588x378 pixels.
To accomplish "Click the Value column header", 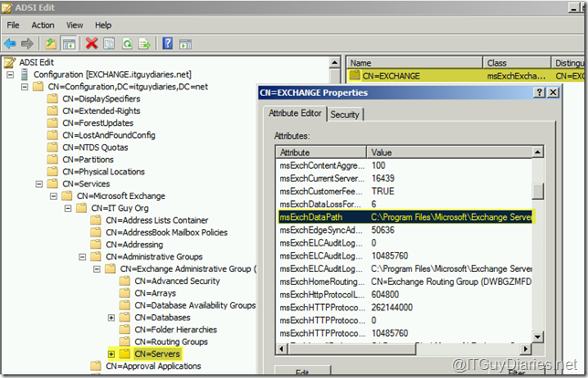I will (x=449, y=152).
